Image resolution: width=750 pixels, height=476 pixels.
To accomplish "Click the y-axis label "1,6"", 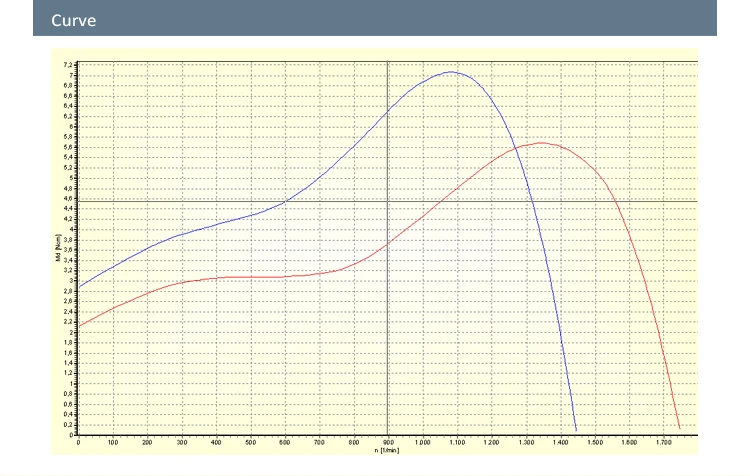I will pyautogui.click(x=68, y=353).
